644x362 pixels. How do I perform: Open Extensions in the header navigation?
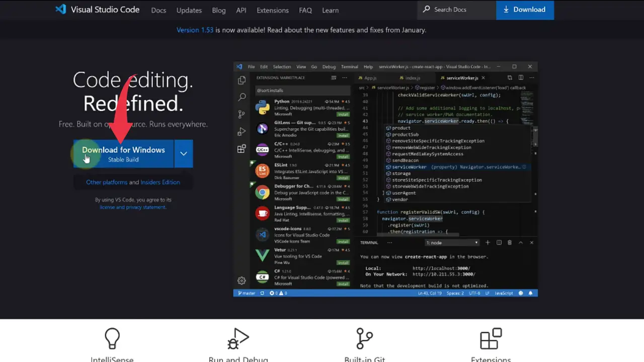[273, 10]
